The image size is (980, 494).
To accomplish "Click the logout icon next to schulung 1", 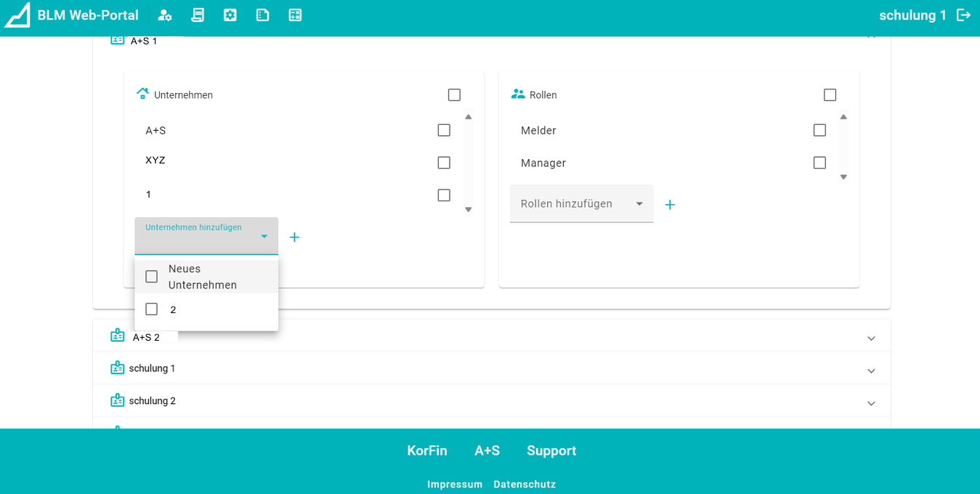I will (963, 15).
